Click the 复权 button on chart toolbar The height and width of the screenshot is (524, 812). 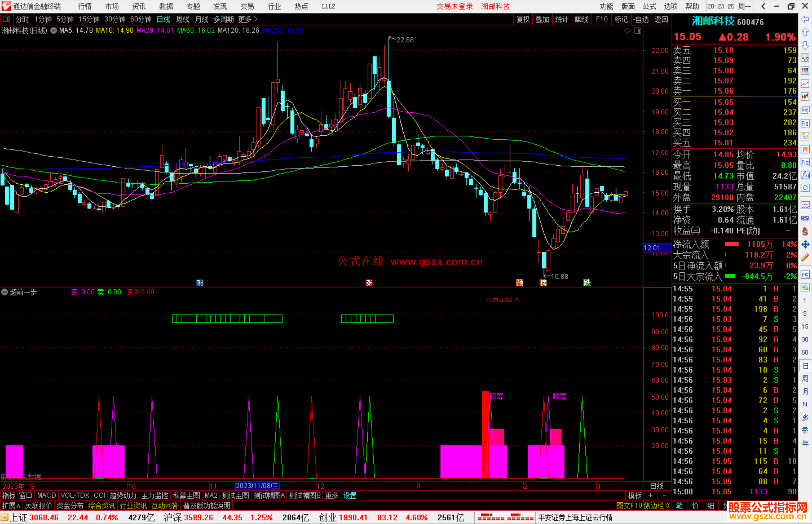523,19
